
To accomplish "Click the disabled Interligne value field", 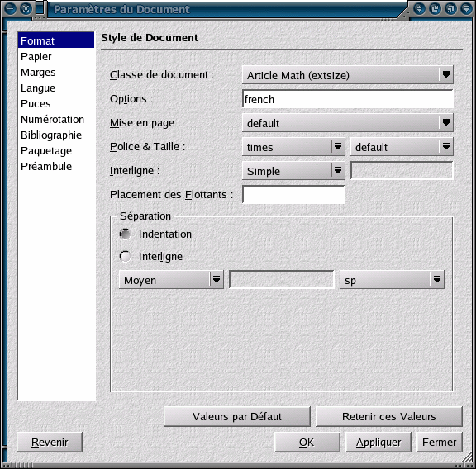I will click(402, 171).
